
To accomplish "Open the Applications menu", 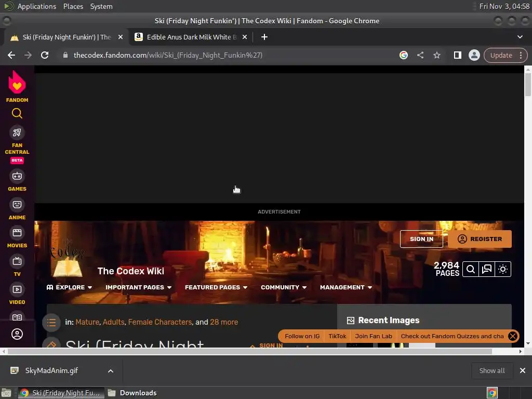I will click(37, 6).
